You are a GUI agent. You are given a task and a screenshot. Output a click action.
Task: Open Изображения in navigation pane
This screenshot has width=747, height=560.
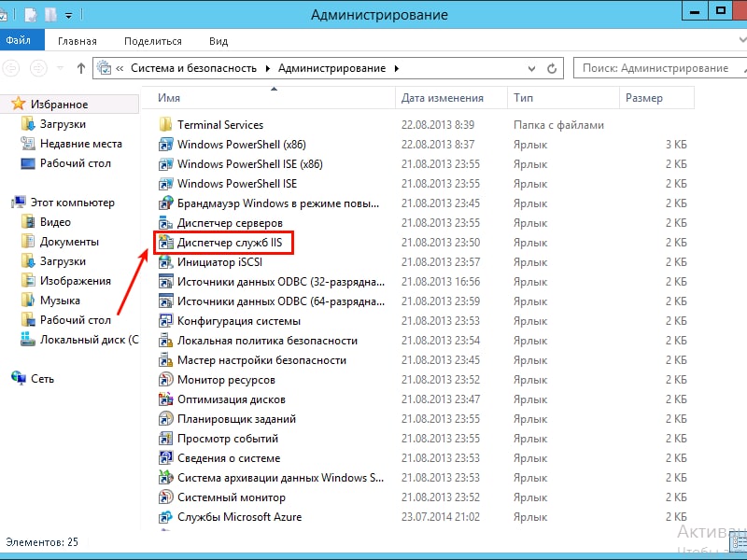[x=75, y=281]
